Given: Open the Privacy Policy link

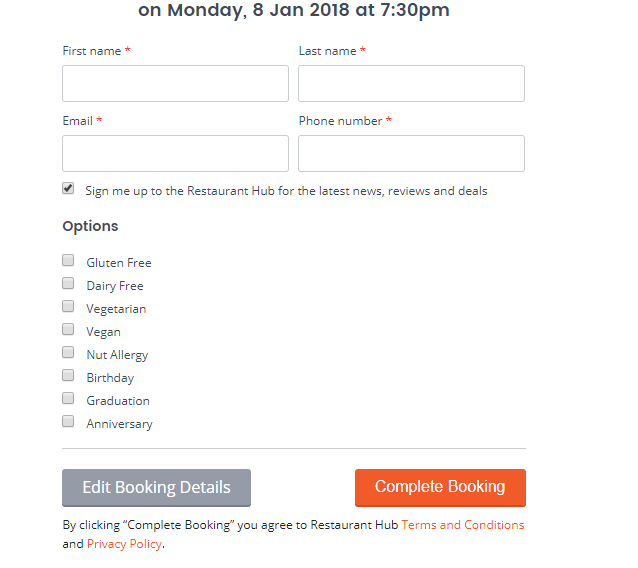Looking at the screenshot, I should pyautogui.click(x=125, y=544).
